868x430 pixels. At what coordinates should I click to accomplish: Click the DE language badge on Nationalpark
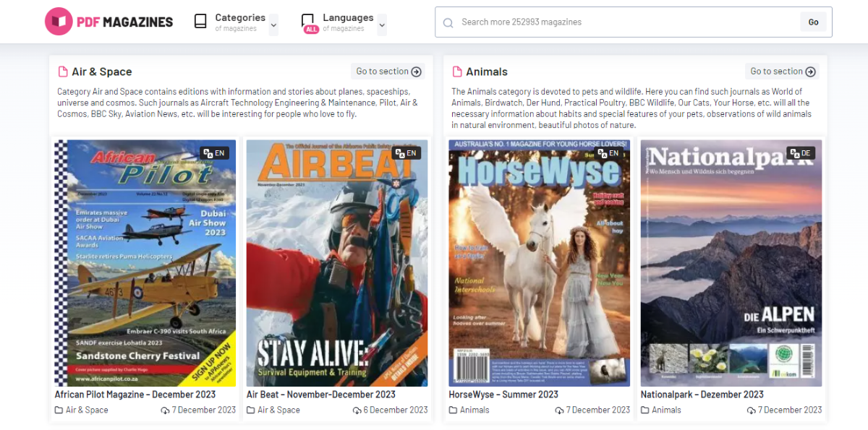pos(802,153)
